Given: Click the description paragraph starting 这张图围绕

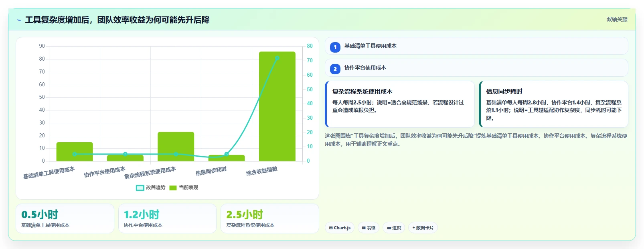Looking at the screenshot, I should click(476, 140).
